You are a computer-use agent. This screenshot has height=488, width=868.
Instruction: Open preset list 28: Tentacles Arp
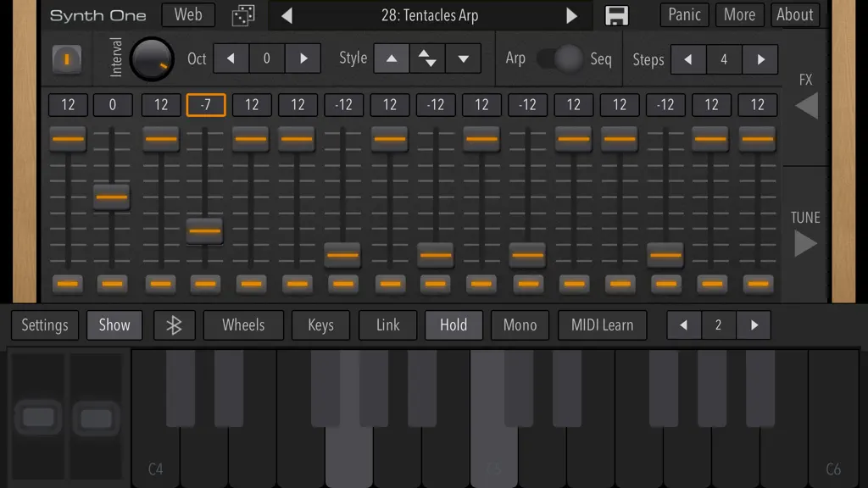[x=430, y=15]
